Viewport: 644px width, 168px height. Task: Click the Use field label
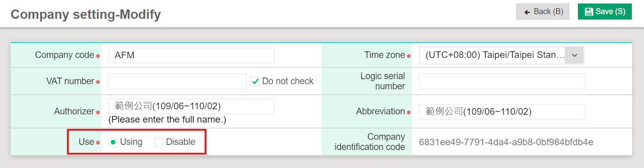click(86, 142)
